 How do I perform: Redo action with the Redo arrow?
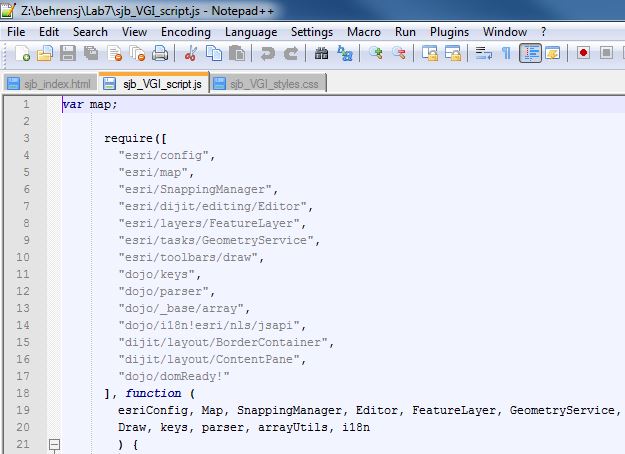(291, 53)
